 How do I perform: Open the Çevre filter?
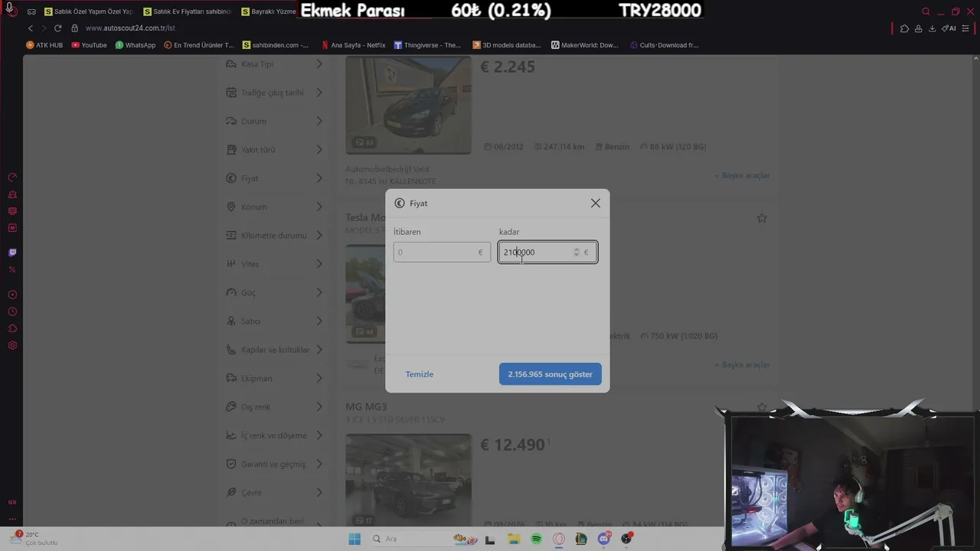click(275, 493)
